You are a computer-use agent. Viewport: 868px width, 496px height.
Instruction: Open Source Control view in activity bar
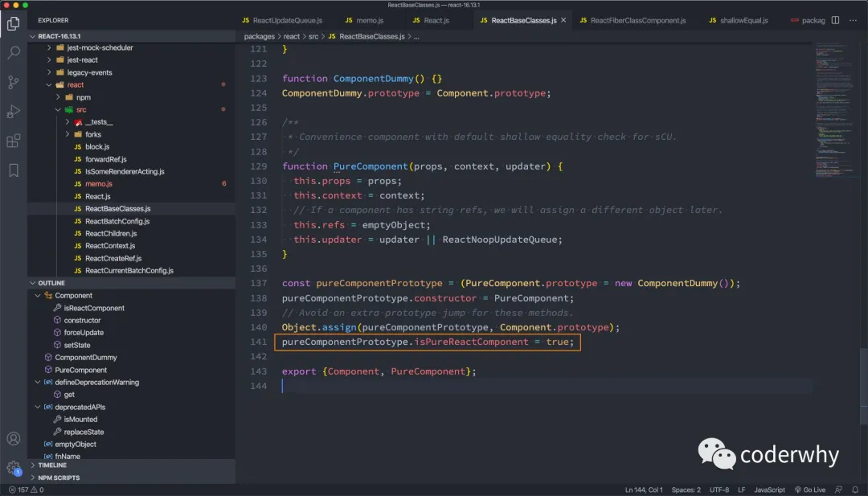point(14,82)
